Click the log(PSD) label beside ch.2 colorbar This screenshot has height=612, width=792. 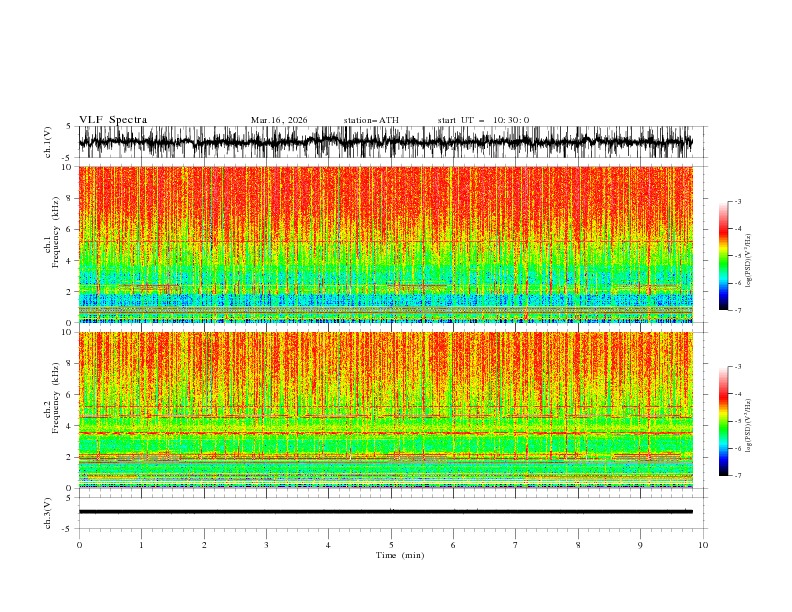click(749, 426)
